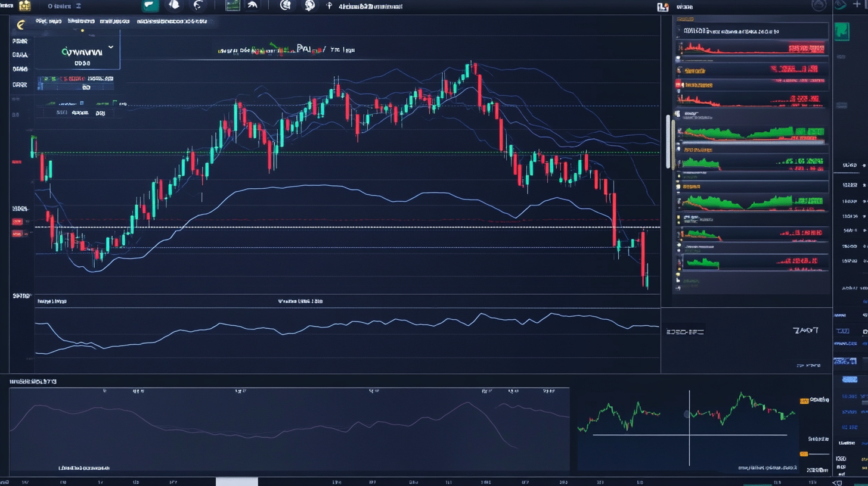Enable the teal compare icon beside the plus button
Screen dimensions: 868x486
839,6
